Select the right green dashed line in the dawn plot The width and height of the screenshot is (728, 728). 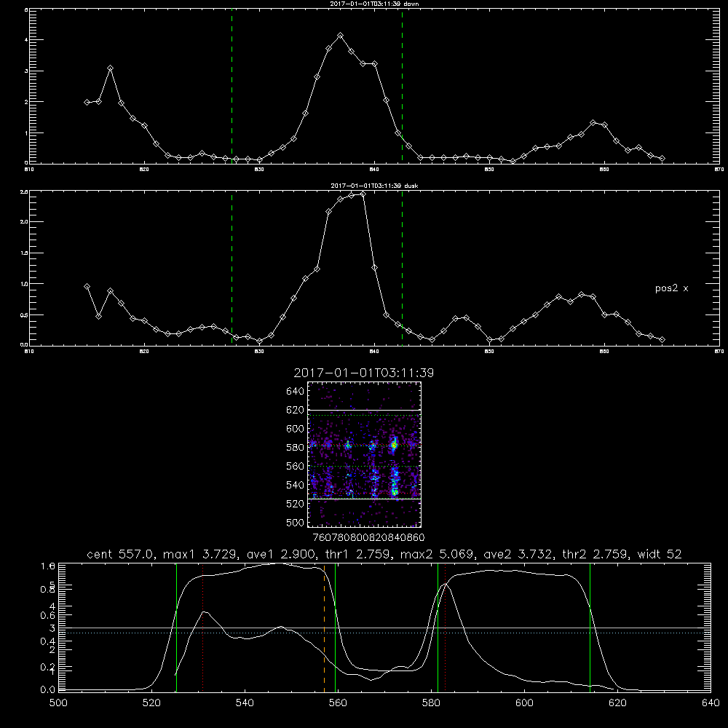click(402, 86)
